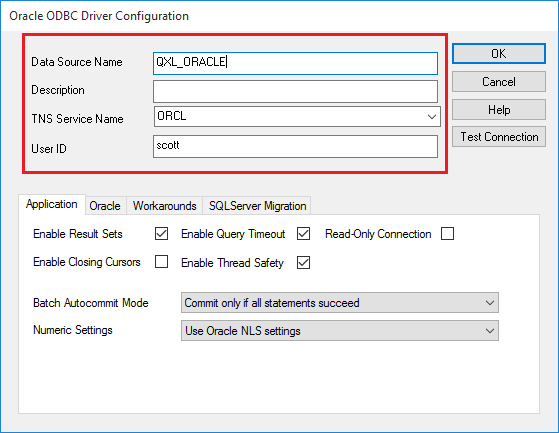The width and height of the screenshot is (559, 433).
Task: Enable Read-Only Connection checkbox
Action: tap(447, 234)
